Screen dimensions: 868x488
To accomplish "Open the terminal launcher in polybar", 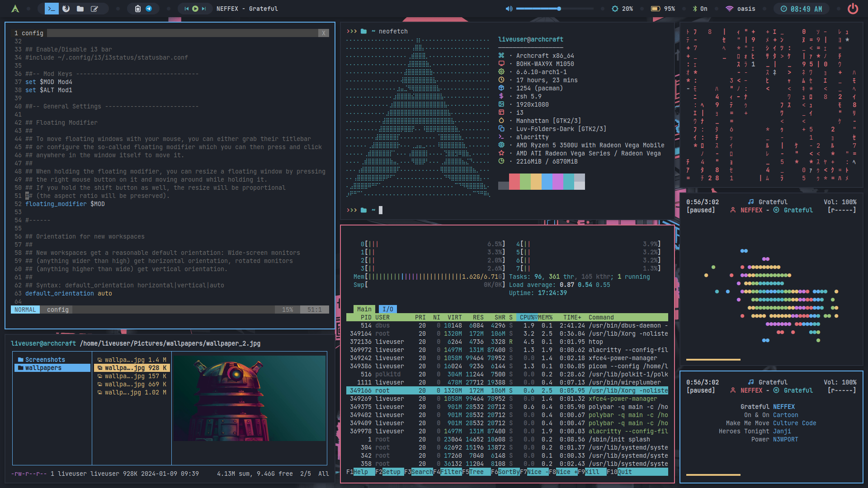I will [52, 9].
